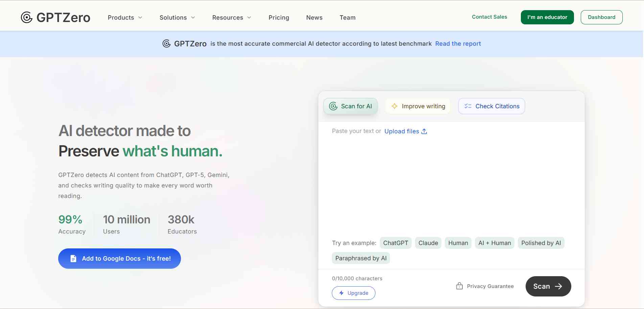Click the checklist icon next to Check Citations

467,106
